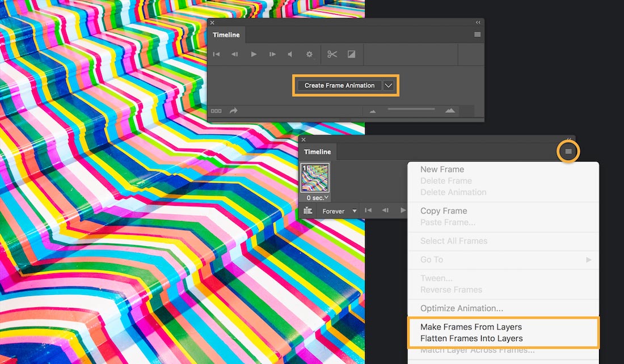Viewport: 624px width, 364px height.
Task: Collapse the top Timeline panel with double arrows
Action: (x=478, y=22)
